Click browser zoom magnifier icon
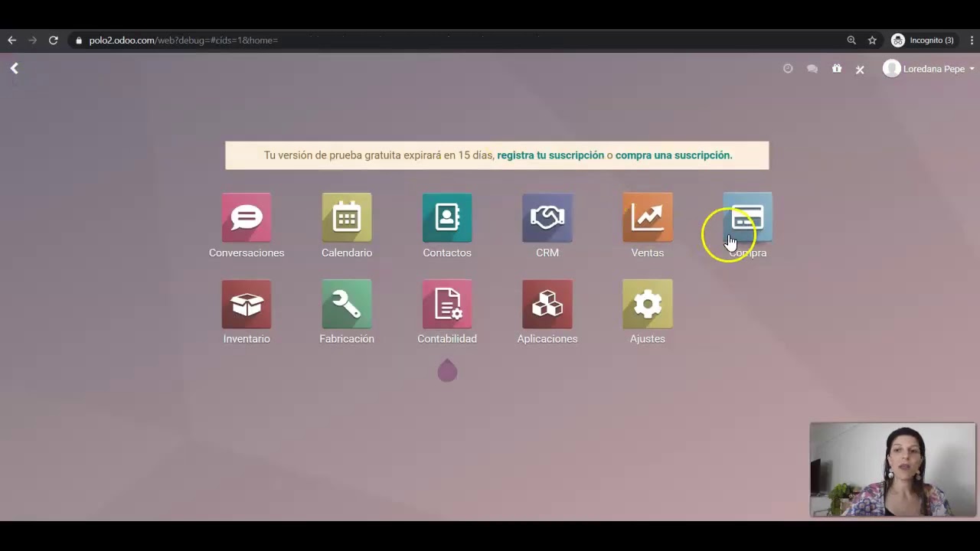The image size is (980, 551). pos(851,41)
